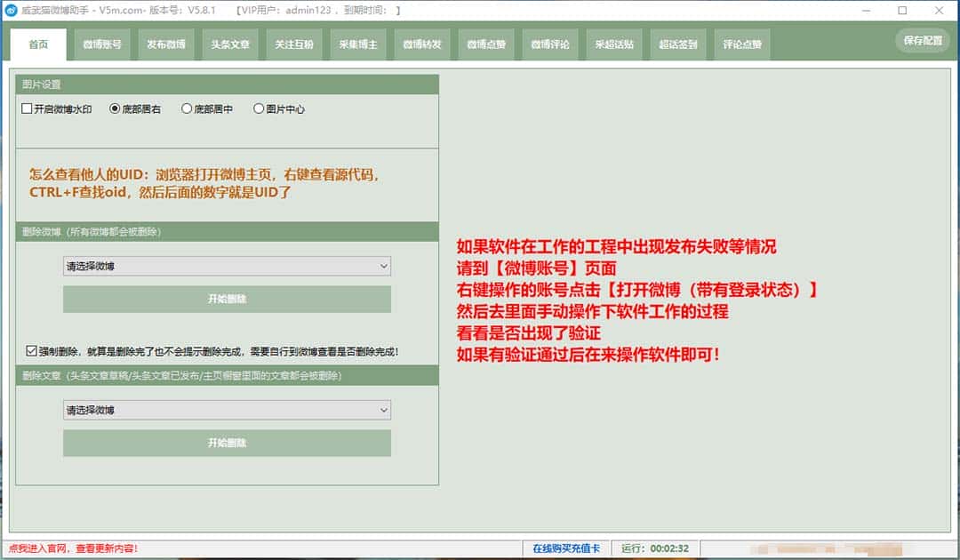Image resolution: width=960 pixels, height=560 pixels.
Task: Select the 底部居中 watermark position
Action: click(x=187, y=108)
